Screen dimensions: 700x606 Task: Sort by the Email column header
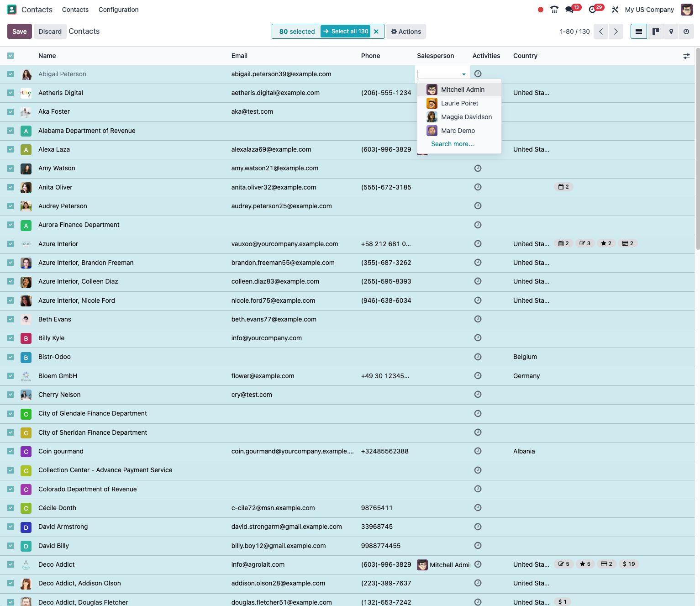click(x=239, y=56)
